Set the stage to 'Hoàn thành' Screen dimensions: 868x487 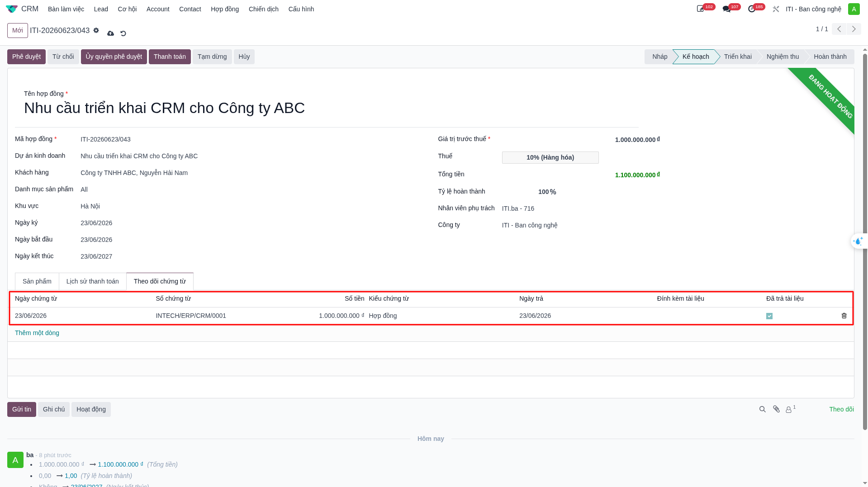pos(830,57)
